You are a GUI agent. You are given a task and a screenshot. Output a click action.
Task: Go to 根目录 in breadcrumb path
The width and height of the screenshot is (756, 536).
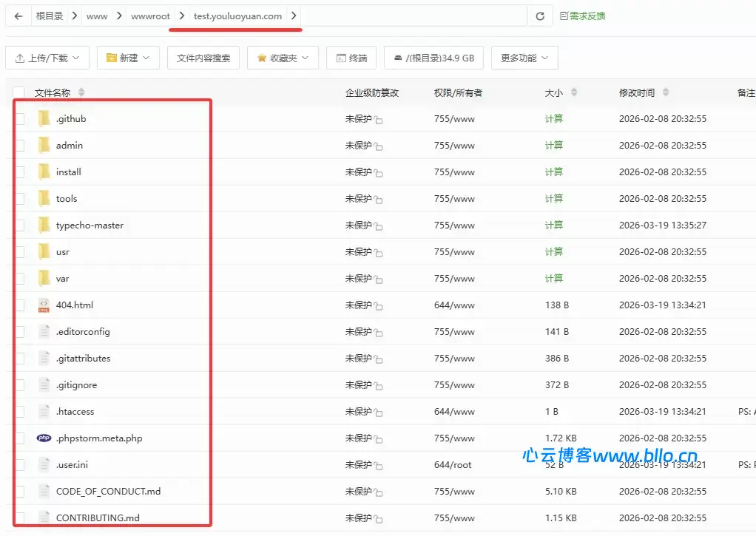click(50, 16)
